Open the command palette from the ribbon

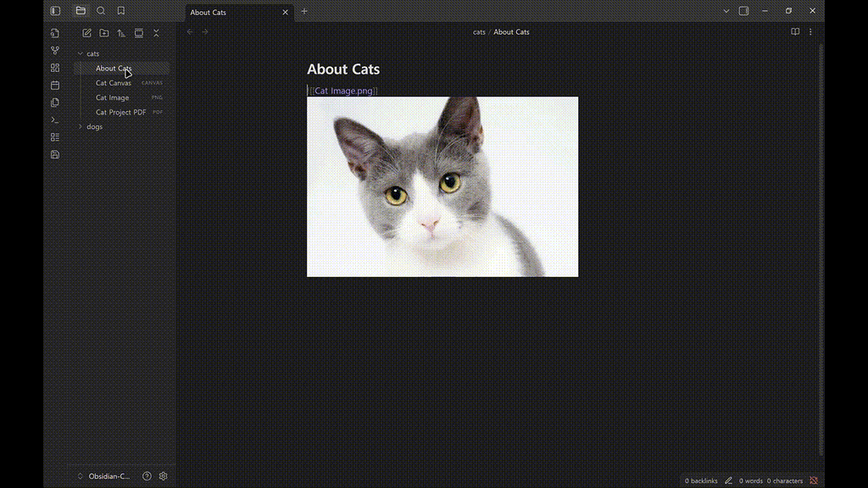coord(54,119)
